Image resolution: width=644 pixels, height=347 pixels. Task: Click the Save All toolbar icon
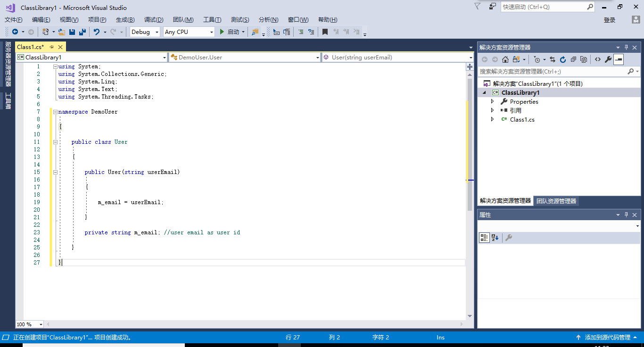pos(83,32)
